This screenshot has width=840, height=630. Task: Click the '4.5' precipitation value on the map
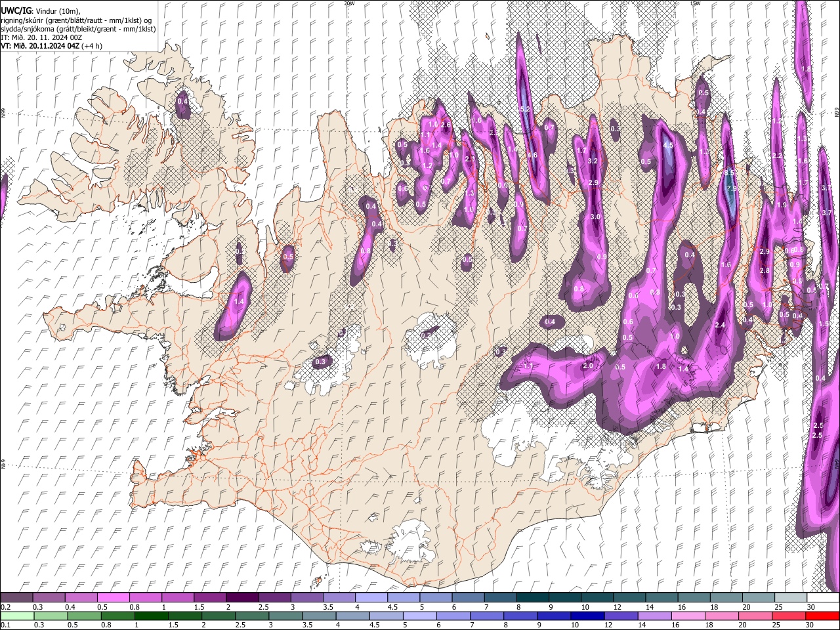click(x=668, y=145)
